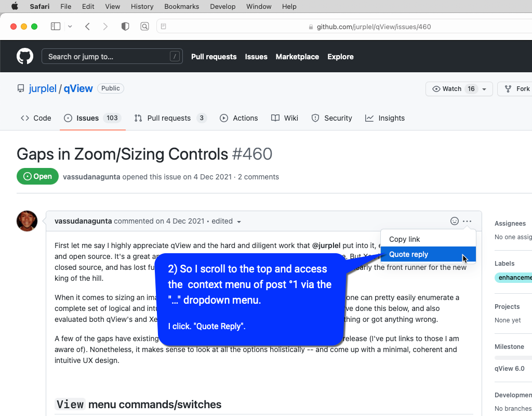Click the back navigation arrow in Safari
This screenshot has height=416, width=532.
coord(87,26)
